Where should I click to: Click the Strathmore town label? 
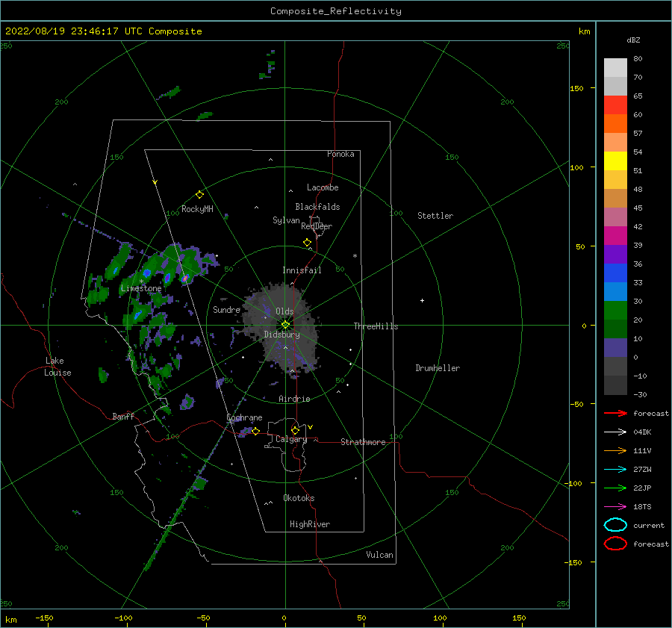coord(363,442)
